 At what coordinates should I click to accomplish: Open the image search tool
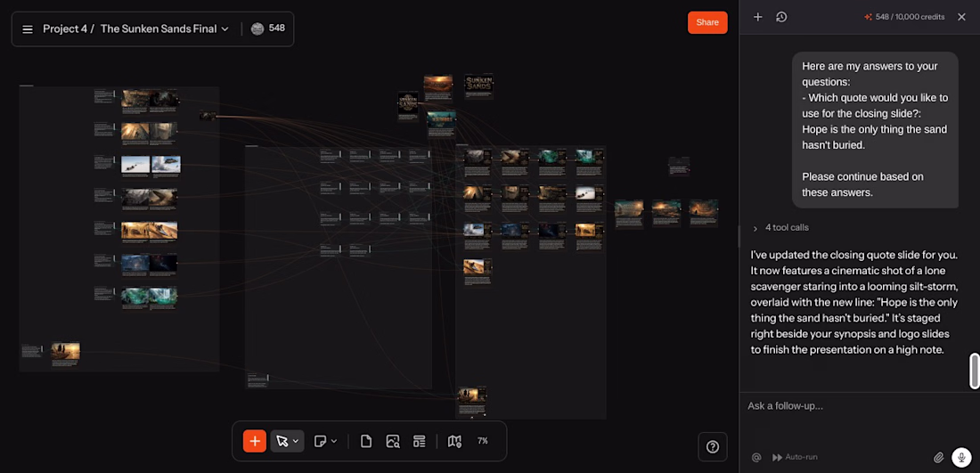point(393,441)
